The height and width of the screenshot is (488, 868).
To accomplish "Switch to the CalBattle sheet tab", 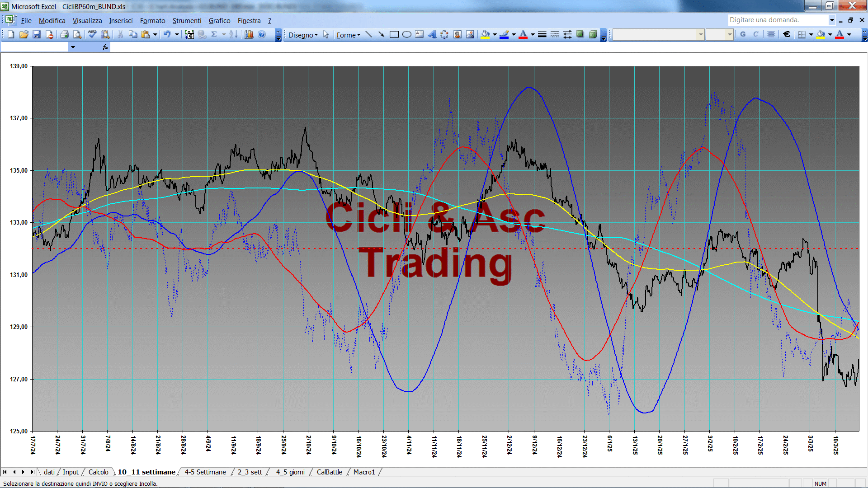I will [329, 472].
